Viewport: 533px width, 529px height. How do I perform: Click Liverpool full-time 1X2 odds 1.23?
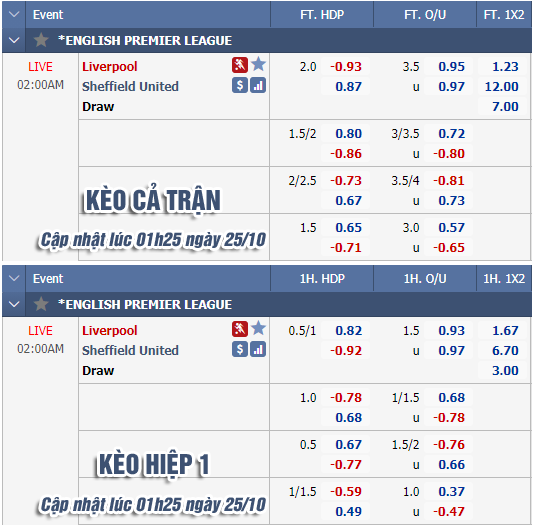[505, 66]
